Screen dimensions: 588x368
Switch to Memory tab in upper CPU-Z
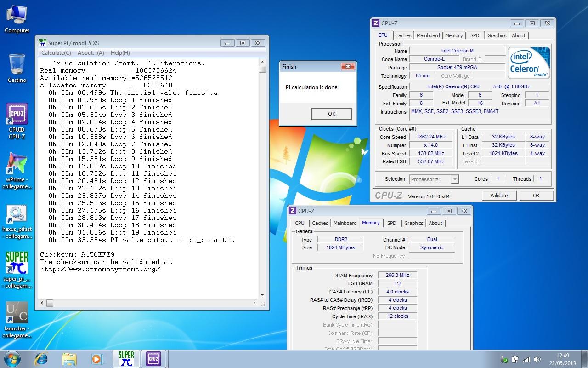(454, 35)
